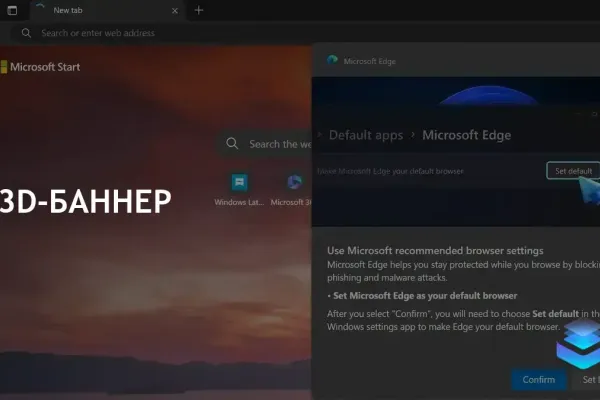Image resolution: width=600 pixels, height=400 pixels.
Task: Click the magnifier icon in the address bar
Action: 26,33
